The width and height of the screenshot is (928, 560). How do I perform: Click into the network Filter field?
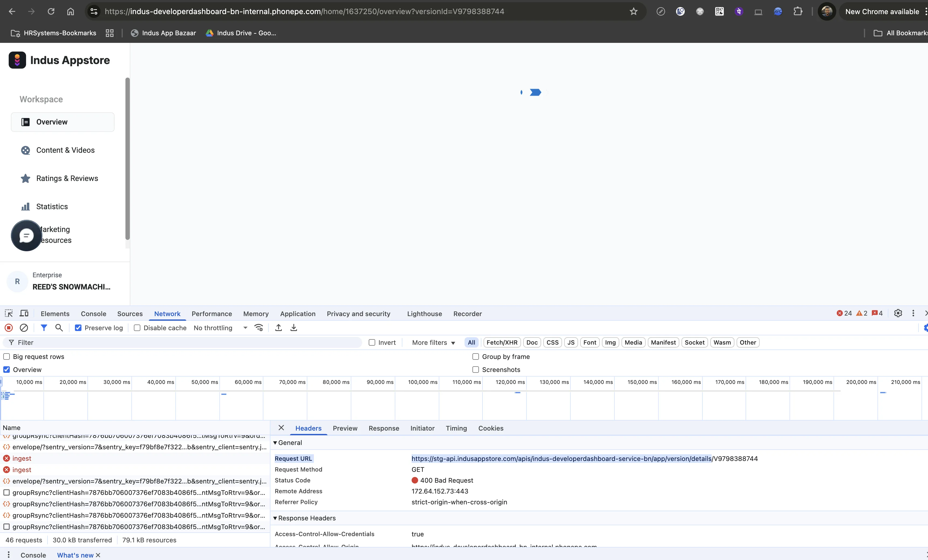(x=183, y=342)
